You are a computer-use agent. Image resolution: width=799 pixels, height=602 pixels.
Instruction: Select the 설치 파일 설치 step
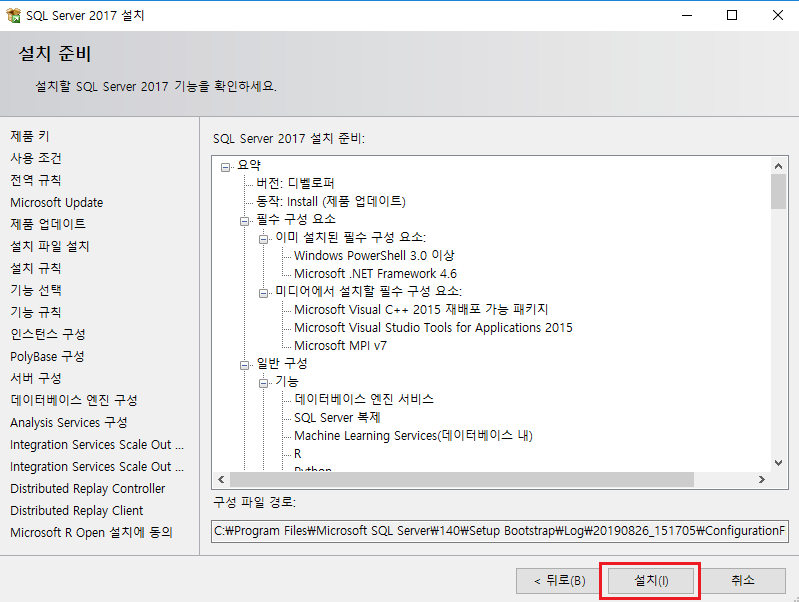[x=50, y=246]
